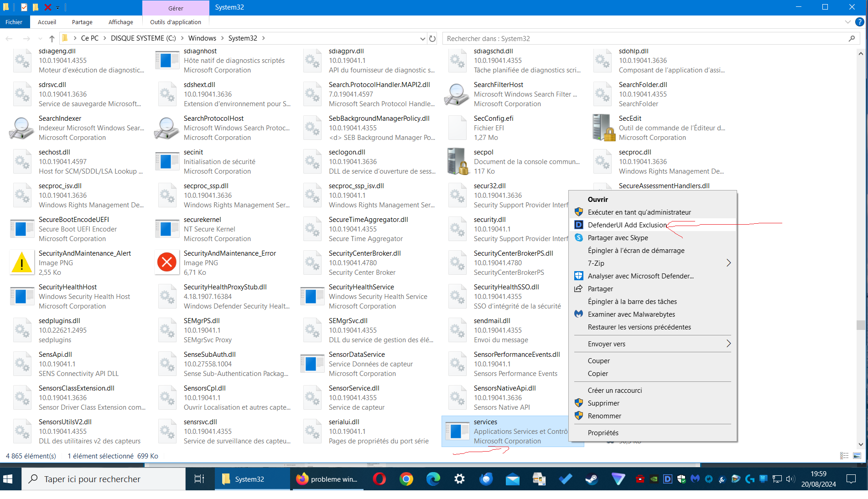
Task: Switch to the Accueil ribbon tab
Action: 47,22
